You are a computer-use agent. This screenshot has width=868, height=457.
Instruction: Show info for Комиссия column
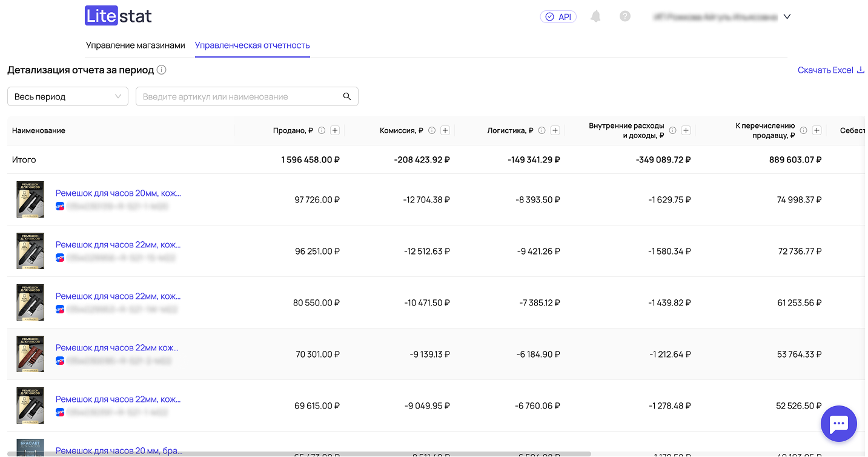(x=432, y=130)
